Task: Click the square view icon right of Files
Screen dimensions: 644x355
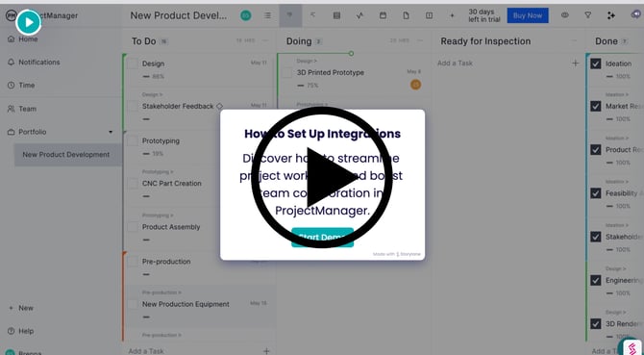Action: tap(430, 15)
